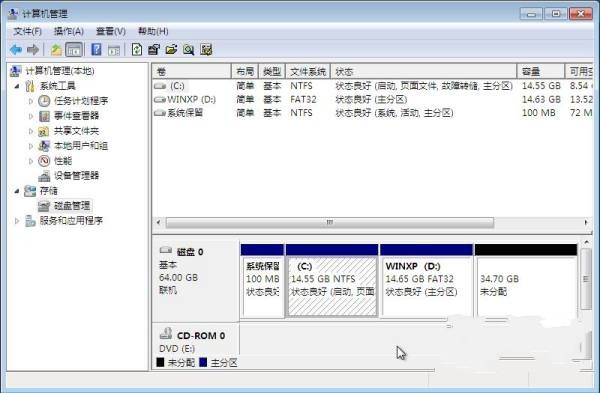Go back with the blue left arrow

(x=16, y=49)
